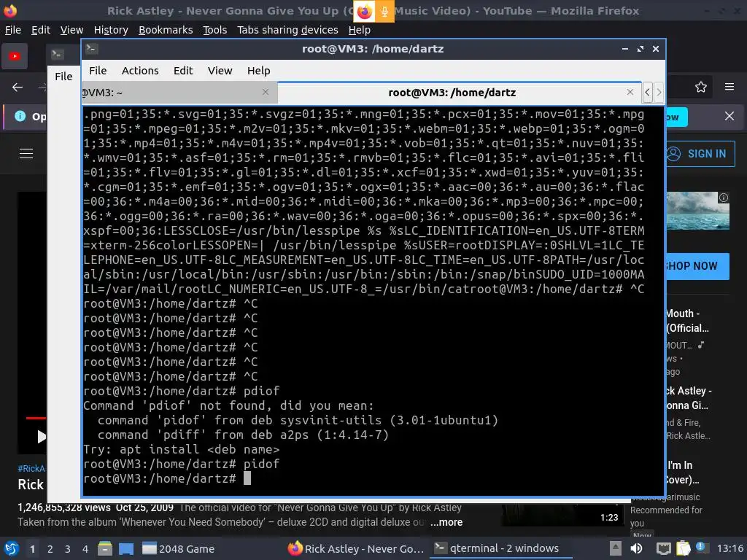Open Firefox Tabs sharing devices menu
The width and height of the screenshot is (747, 560).
pos(287,30)
